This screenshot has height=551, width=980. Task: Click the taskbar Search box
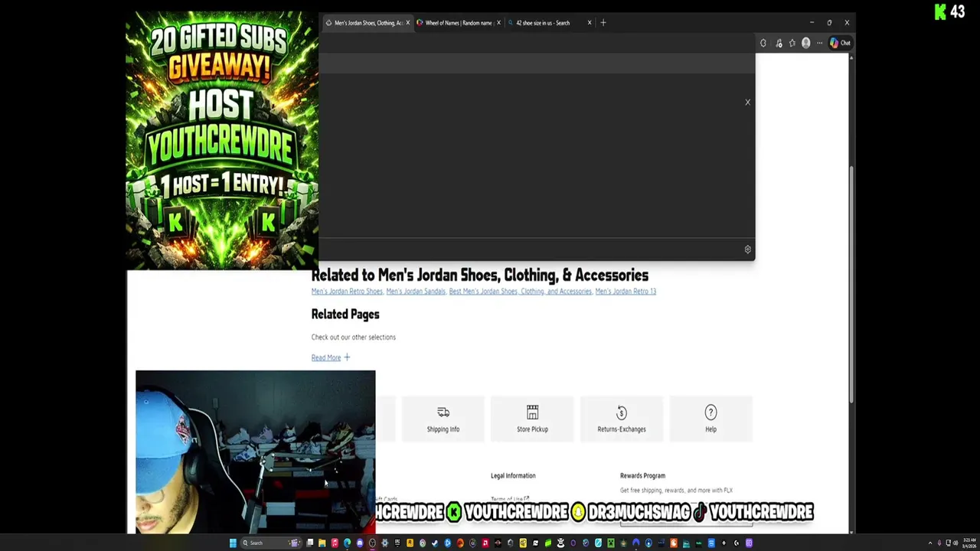(272, 543)
